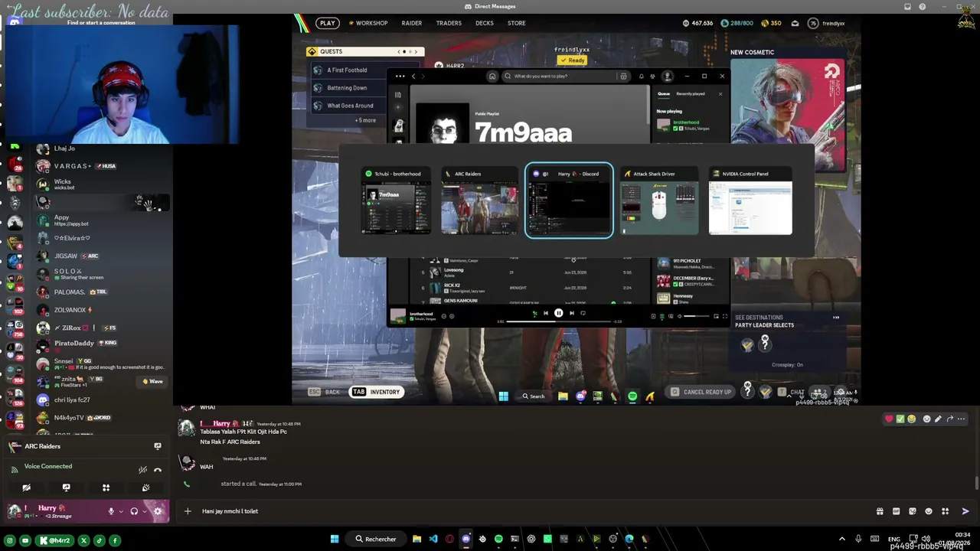Open the Discord gift icon
The height and width of the screenshot is (551, 980).
tap(880, 511)
